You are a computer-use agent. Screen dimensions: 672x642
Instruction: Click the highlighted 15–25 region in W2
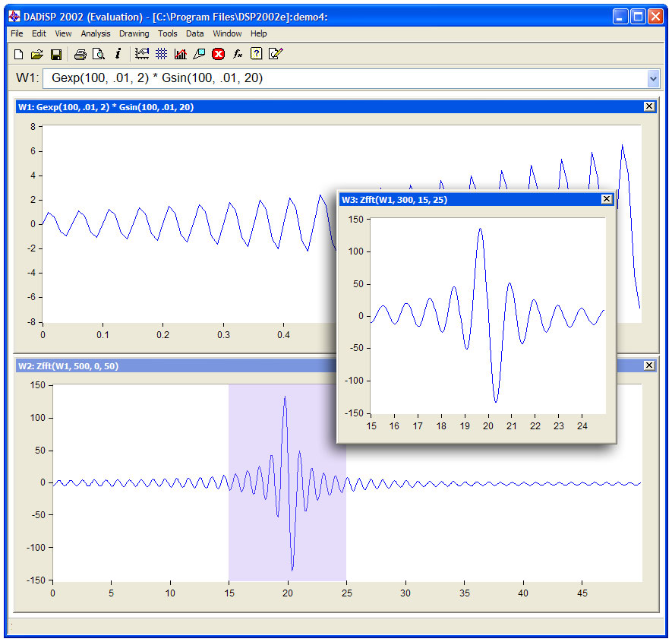point(287,482)
